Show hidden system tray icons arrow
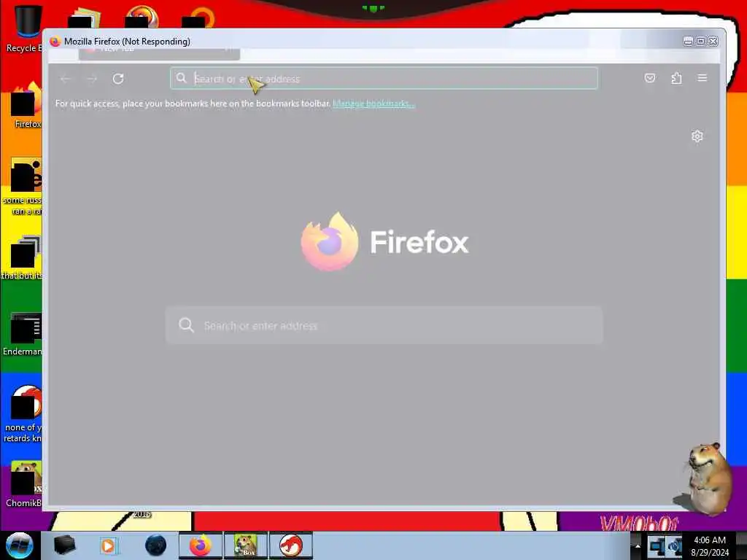Screen dimensions: 747x560 coord(638,545)
